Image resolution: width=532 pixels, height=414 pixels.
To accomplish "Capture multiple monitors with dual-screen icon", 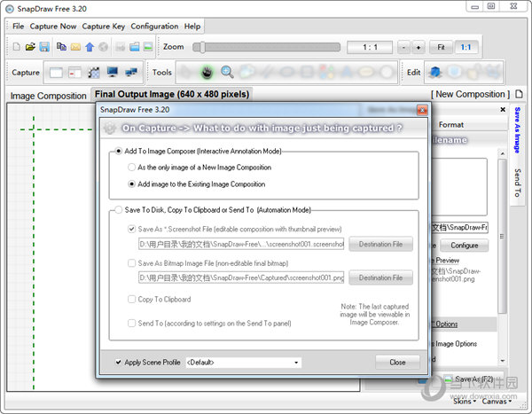I will click(x=131, y=72).
